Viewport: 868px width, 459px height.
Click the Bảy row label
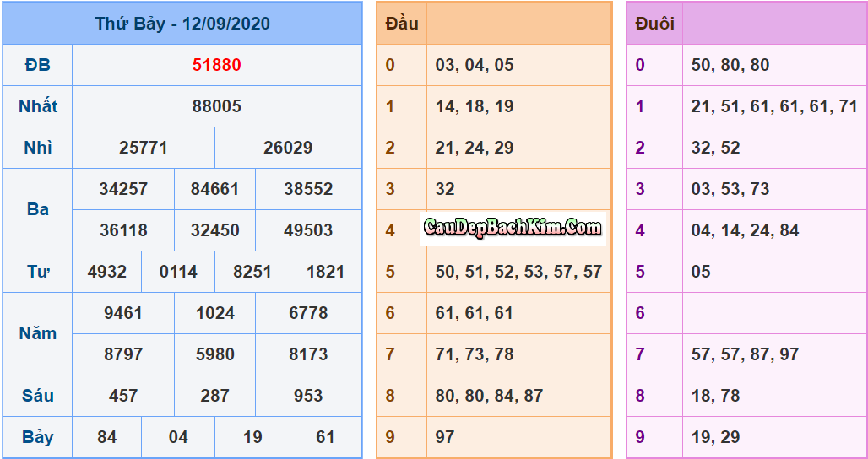38,437
